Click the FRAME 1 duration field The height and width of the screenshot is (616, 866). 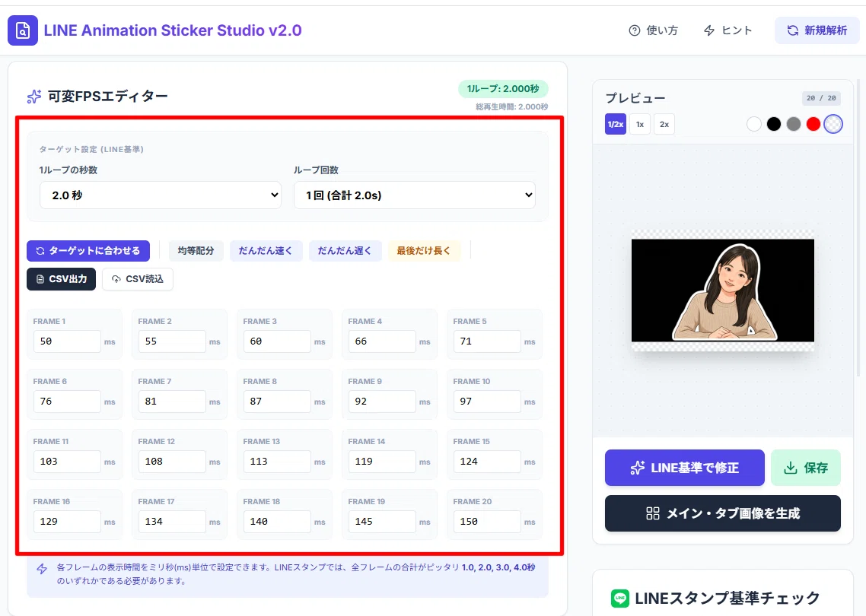coord(67,341)
